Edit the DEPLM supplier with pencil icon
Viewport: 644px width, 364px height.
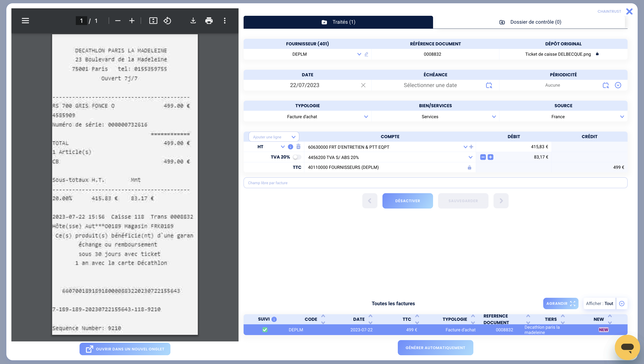pyautogui.click(x=366, y=54)
